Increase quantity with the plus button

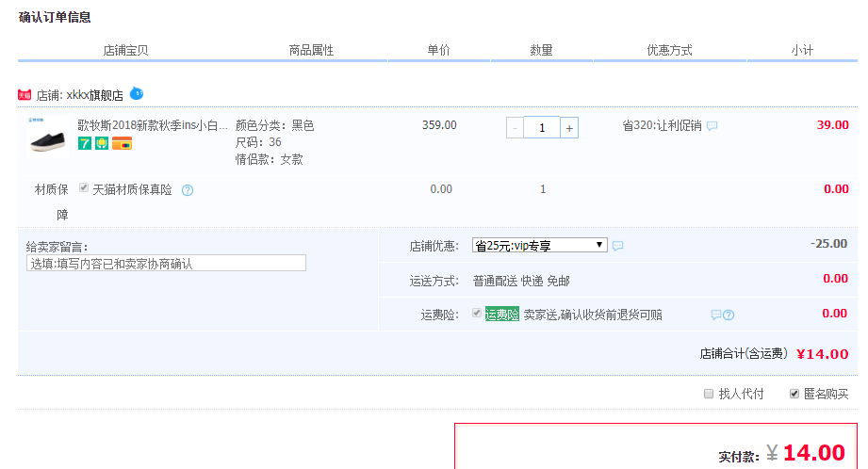coord(569,127)
